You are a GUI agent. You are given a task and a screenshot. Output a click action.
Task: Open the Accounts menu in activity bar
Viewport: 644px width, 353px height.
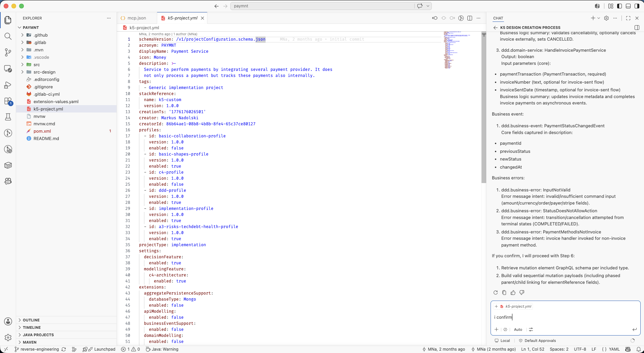[x=8, y=321]
